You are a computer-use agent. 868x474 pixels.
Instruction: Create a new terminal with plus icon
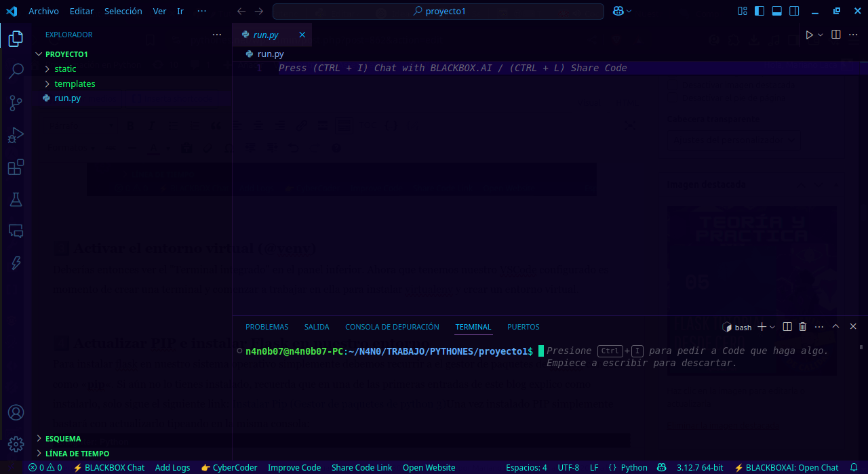point(762,327)
